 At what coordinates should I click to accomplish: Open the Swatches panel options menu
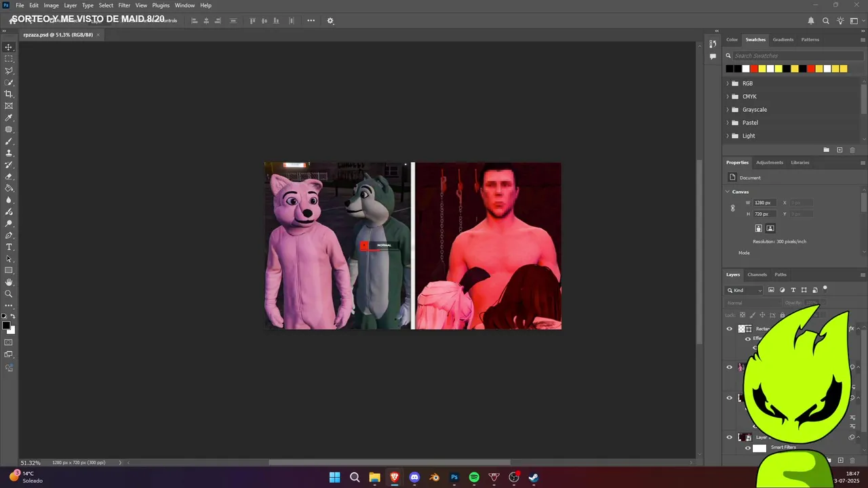click(x=863, y=39)
